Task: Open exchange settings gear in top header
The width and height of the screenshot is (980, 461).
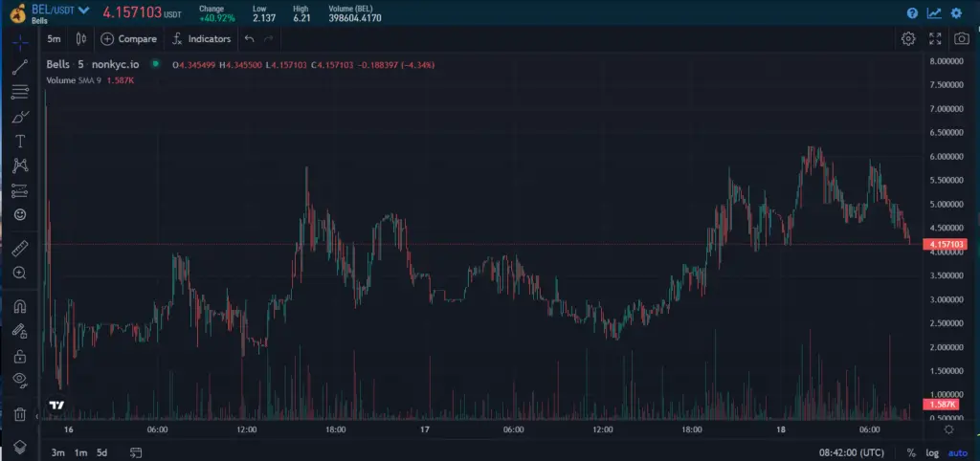Action: 956,13
